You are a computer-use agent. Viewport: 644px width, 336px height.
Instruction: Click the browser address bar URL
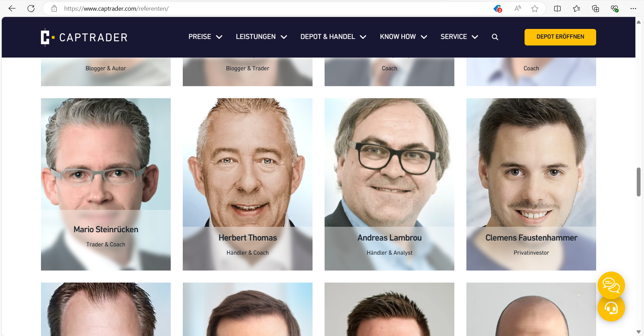116,9
